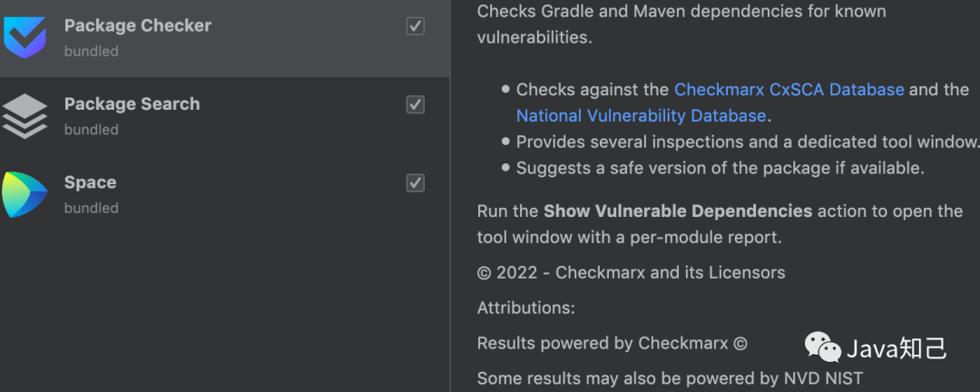
Task: Click the bundled label under Package Search
Action: pos(91,130)
